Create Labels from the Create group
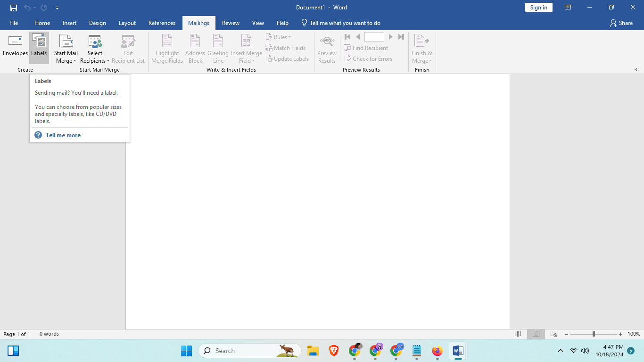The width and height of the screenshot is (644, 362). click(x=39, y=47)
